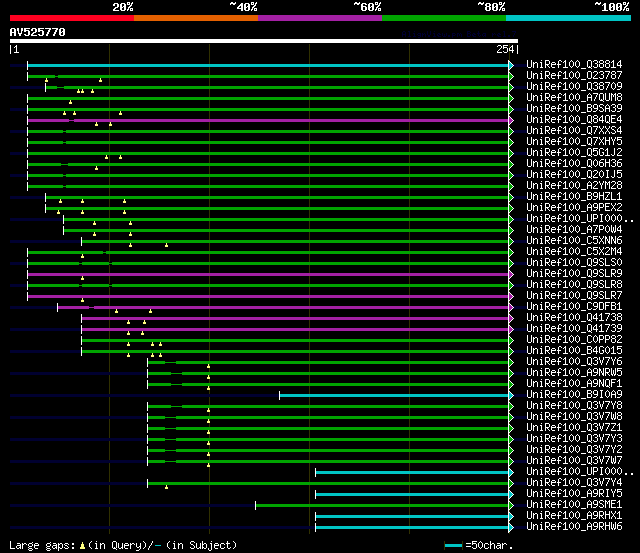Click the AV525770 query name label

37,32
